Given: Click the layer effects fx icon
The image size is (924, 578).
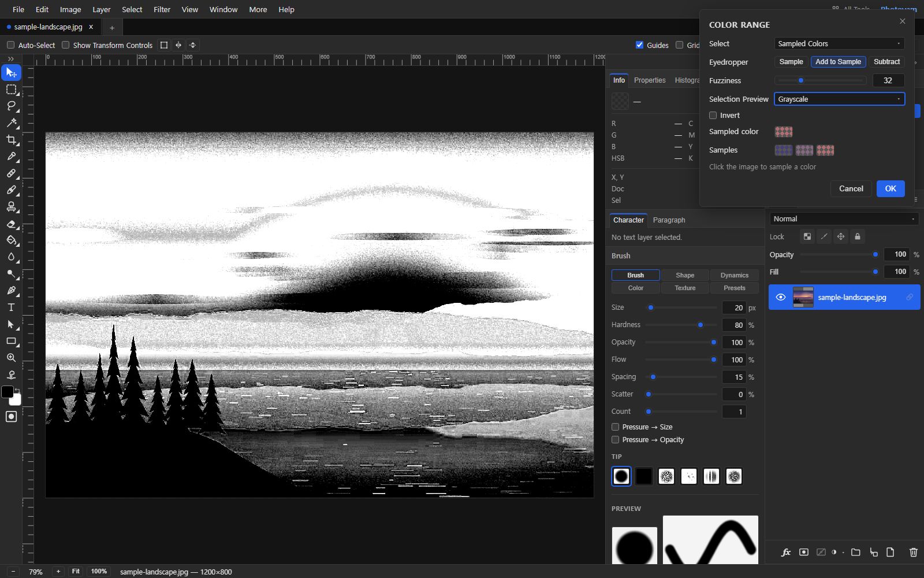Looking at the screenshot, I should (785, 552).
